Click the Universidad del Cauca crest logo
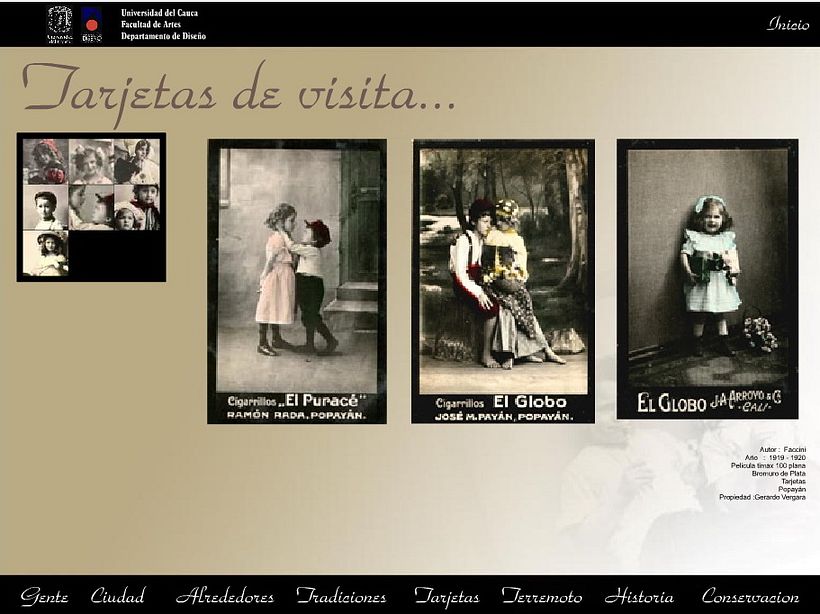820x614 pixels. [60, 24]
